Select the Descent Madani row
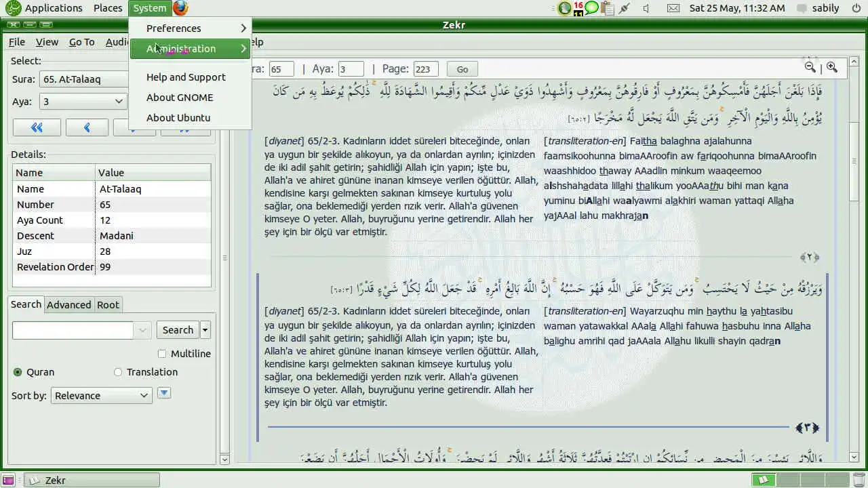This screenshot has height=488, width=868. pos(112,236)
